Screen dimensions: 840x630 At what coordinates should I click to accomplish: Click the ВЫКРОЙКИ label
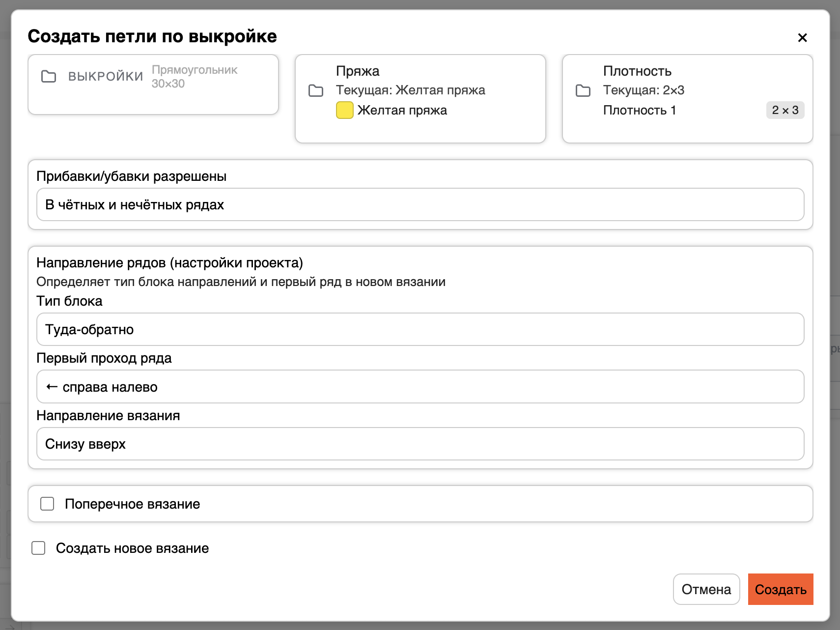click(x=106, y=77)
